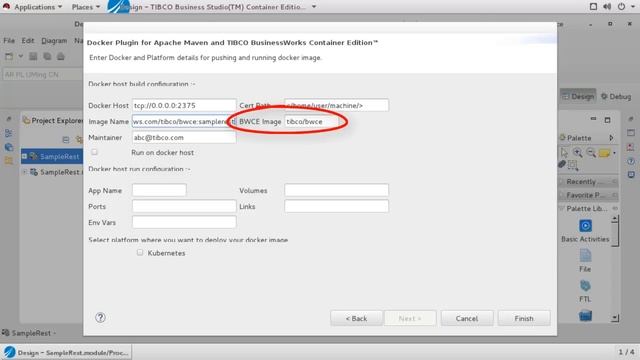Click the Collapse All icon in Project Explorer
This screenshot has width=640, height=360.
point(66,140)
